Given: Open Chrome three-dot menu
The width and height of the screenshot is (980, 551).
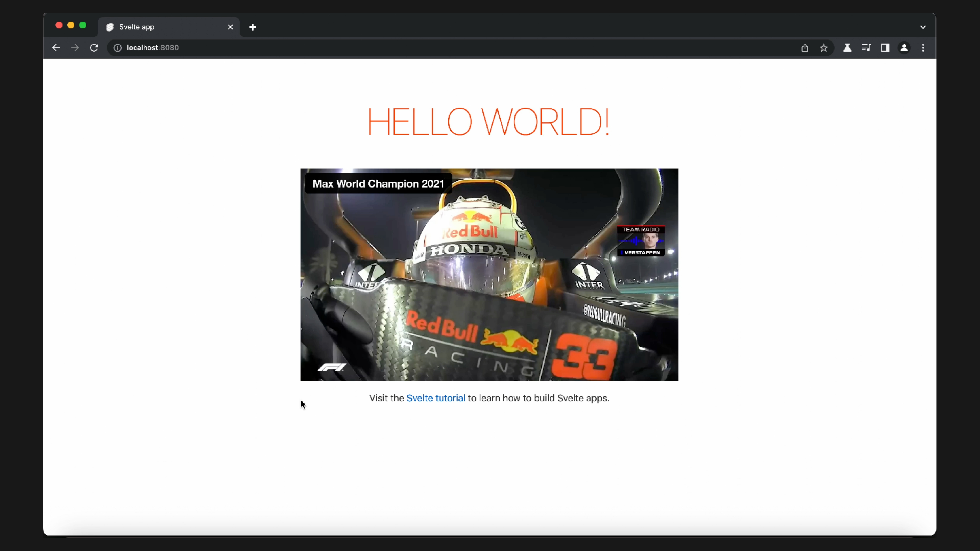Looking at the screenshot, I should point(923,48).
